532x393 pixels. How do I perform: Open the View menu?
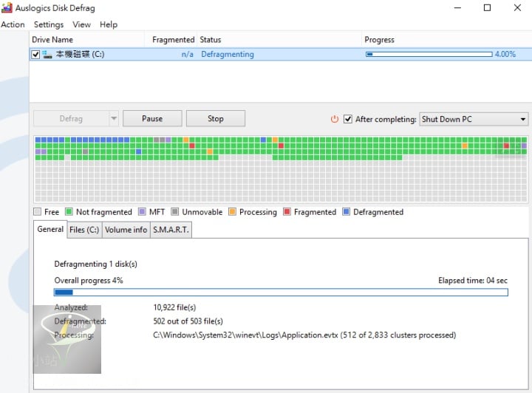pyautogui.click(x=81, y=24)
